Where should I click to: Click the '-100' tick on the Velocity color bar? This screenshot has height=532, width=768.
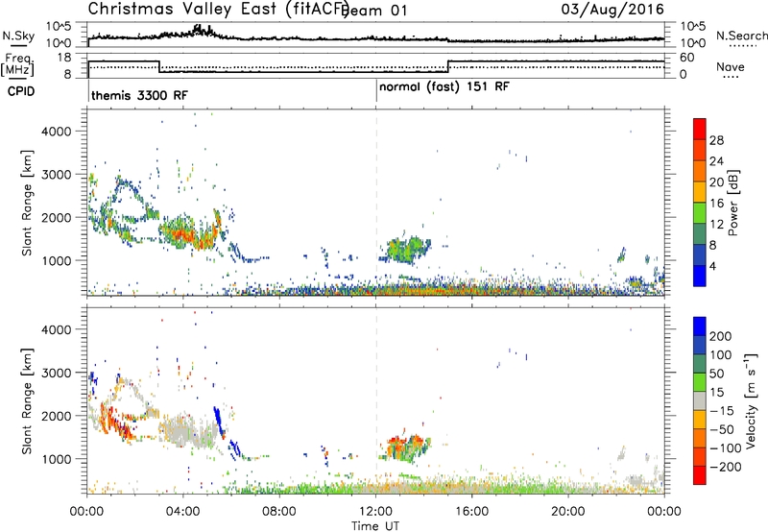pyautogui.click(x=725, y=448)
